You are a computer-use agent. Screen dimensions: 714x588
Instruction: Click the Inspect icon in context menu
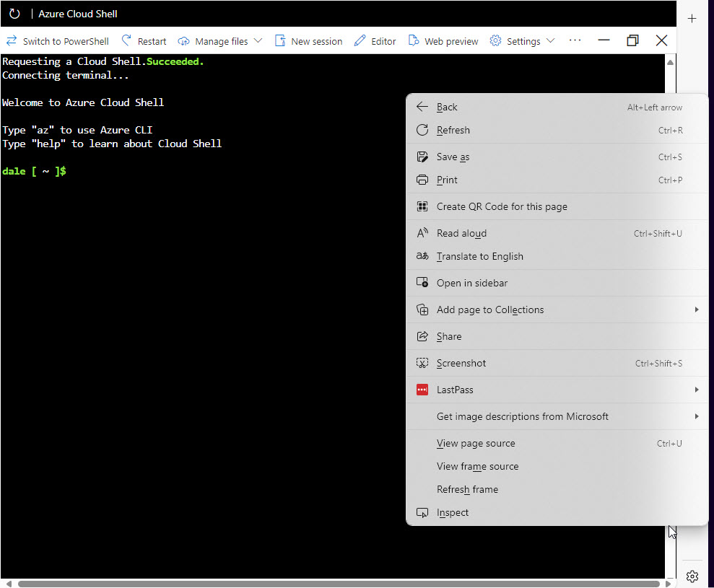422,512
